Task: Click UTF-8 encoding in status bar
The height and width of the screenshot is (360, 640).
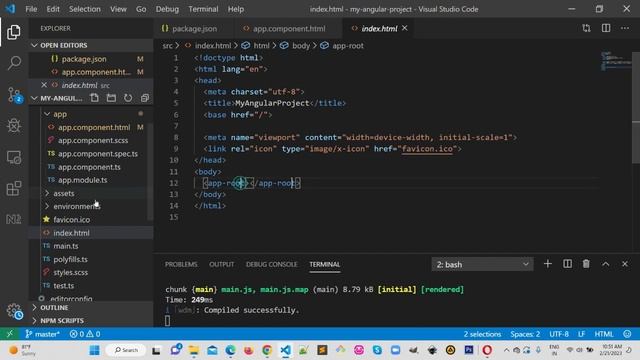Action: pyautogui.click(x=559, y=334)
